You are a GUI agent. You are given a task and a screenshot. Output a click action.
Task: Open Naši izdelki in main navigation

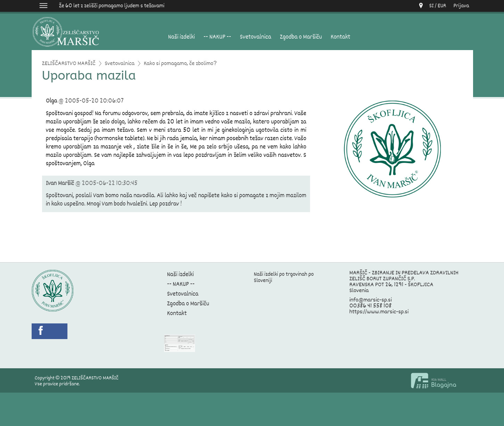[181, 37]
